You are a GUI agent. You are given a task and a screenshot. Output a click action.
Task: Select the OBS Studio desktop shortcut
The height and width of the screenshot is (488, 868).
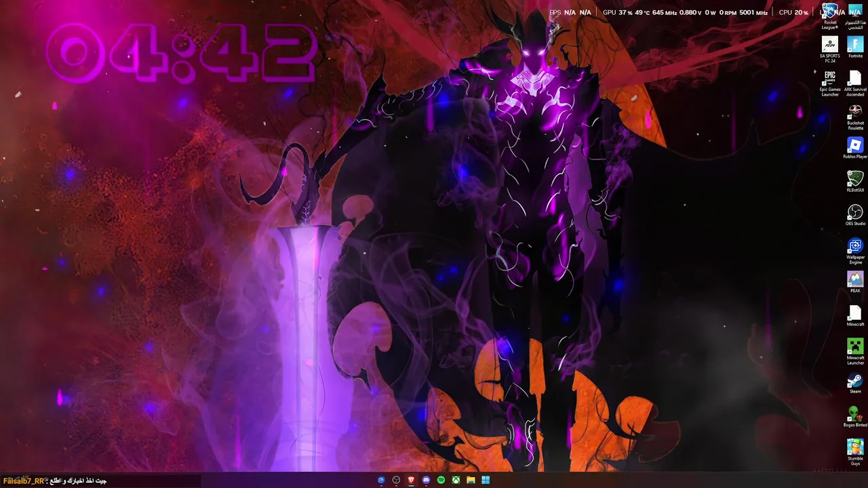pos(855,216)
